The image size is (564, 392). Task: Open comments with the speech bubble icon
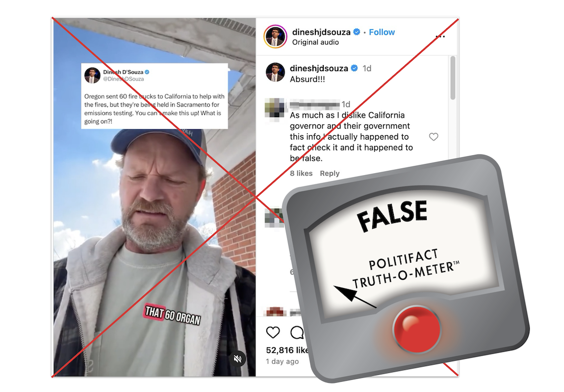tap(297, 332)
